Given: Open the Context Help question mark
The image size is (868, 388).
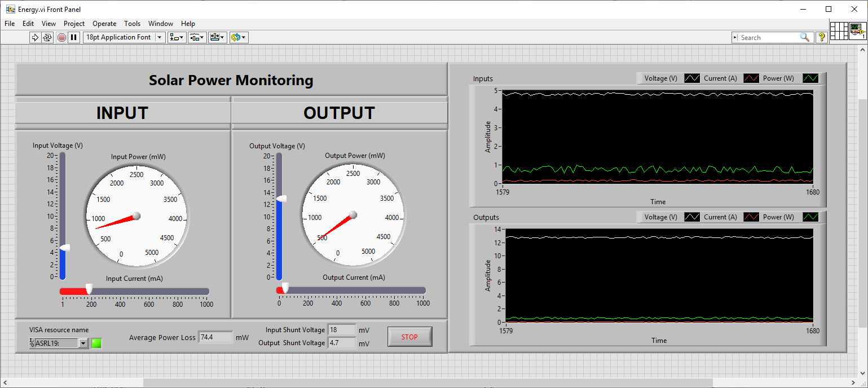Looking at the screenshot, I should pos(822,37).
